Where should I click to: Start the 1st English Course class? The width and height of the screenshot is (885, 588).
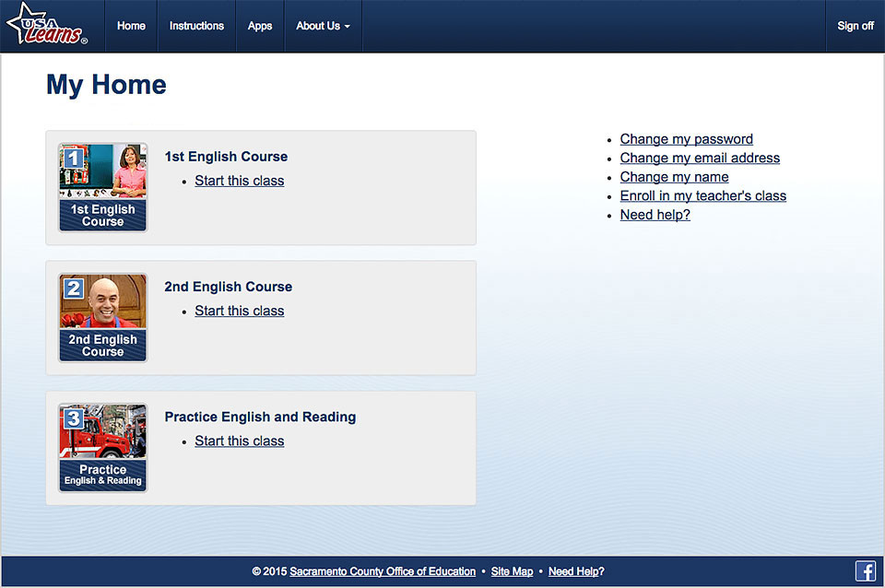[x=239, y=181]
